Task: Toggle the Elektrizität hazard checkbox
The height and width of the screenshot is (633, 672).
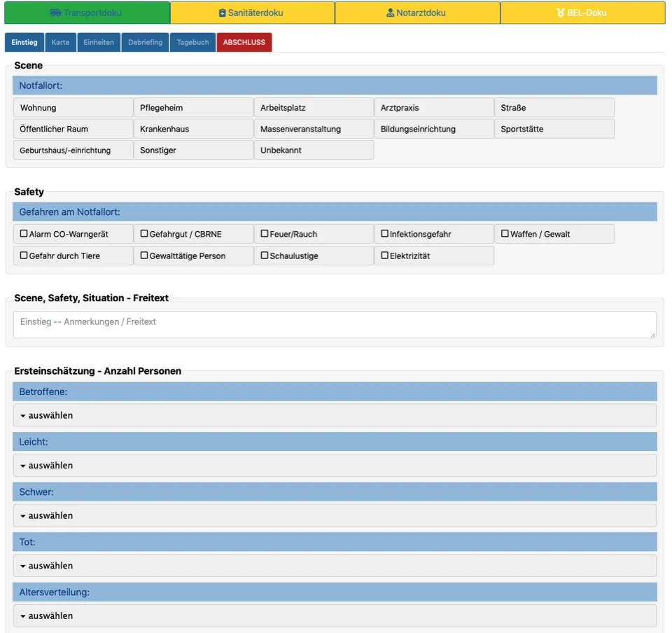Action: click(x=385, y=256)
